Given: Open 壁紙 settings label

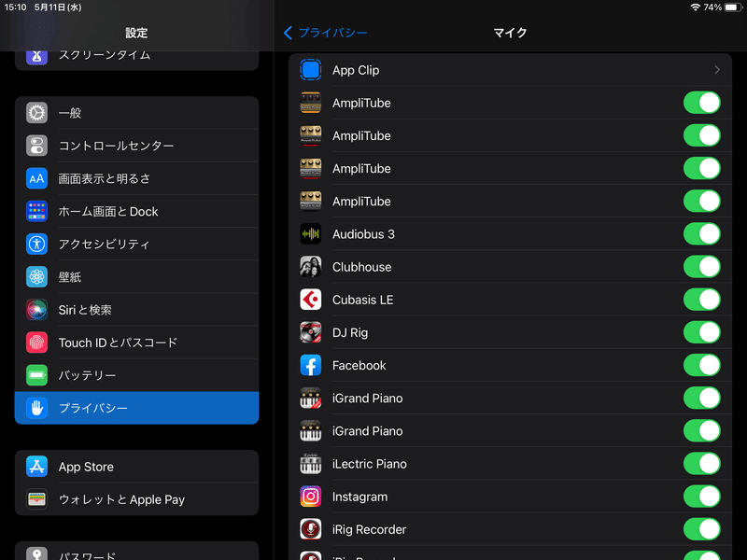Looking at the screenshot, I should click(70, 276).
